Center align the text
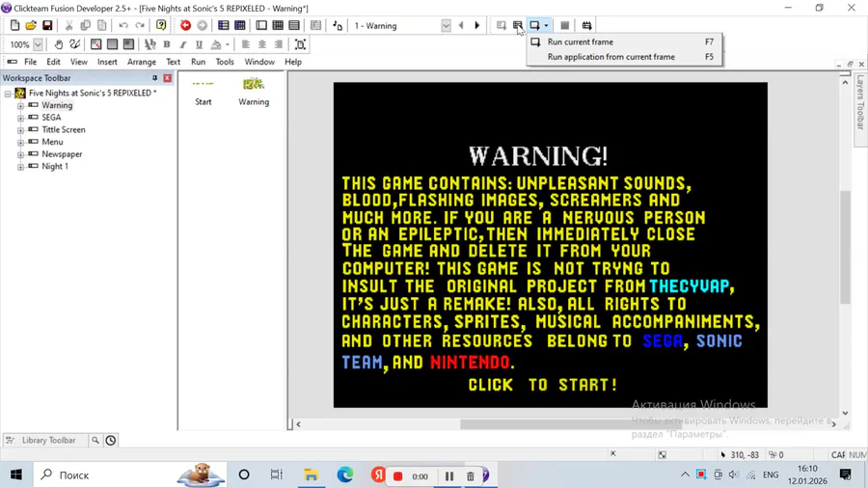The height and width of the screenshot is (488, 868). pos(261,44)
